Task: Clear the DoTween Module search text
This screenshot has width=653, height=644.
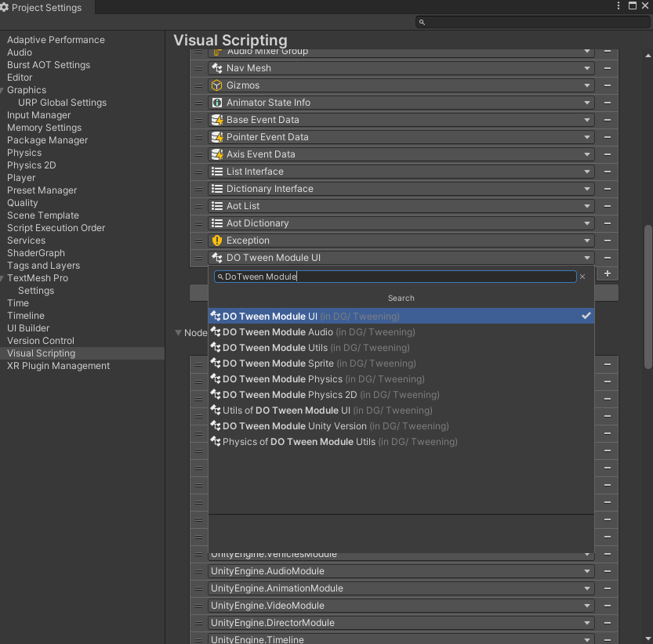Action: [582, 277]
